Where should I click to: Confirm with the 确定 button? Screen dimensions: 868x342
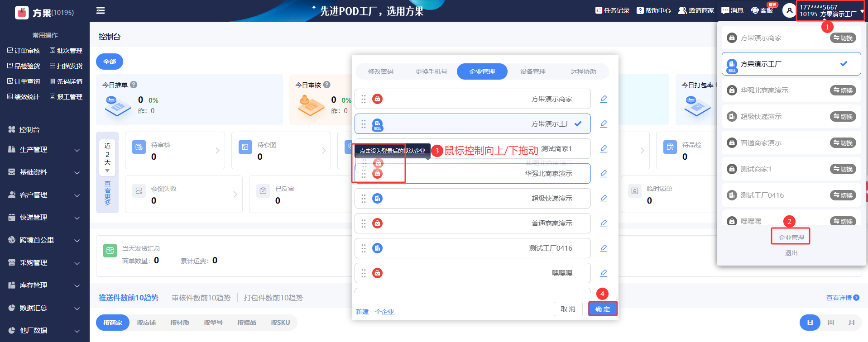[x=603, y=309]
